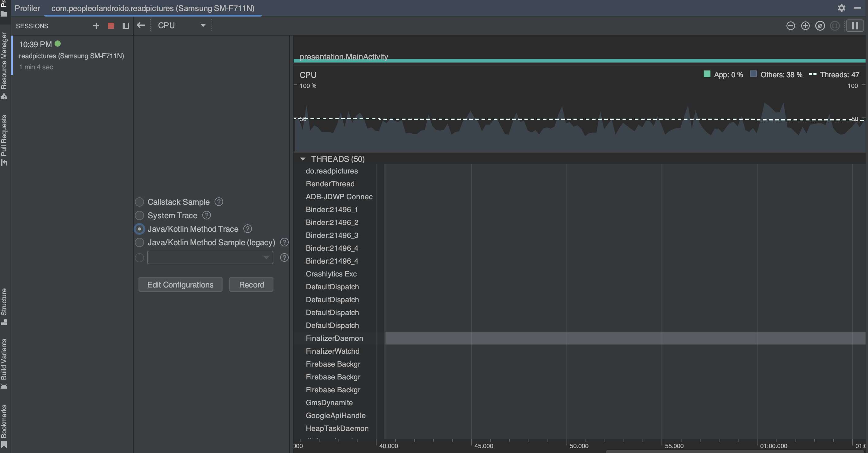The height and width of the screenshot is (453, 868).
Task: Click the presentation.MainActivity lifecycle bar
Action: pos(579,61)
